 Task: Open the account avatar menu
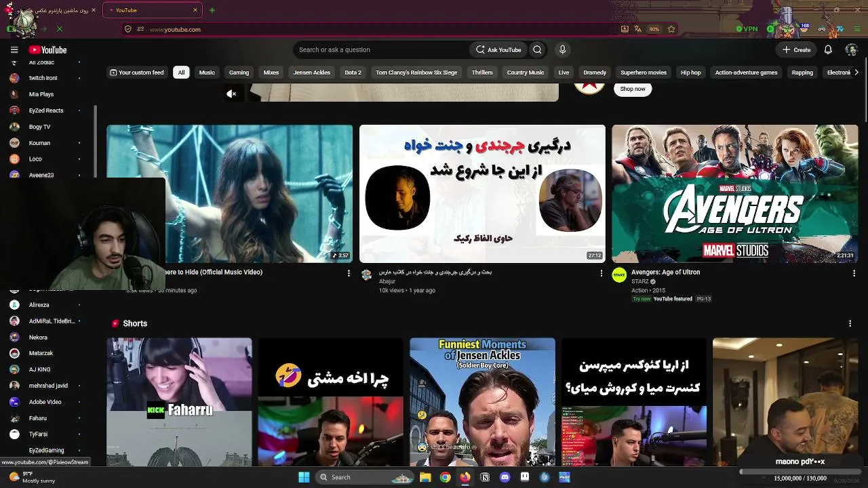(852, 49)
